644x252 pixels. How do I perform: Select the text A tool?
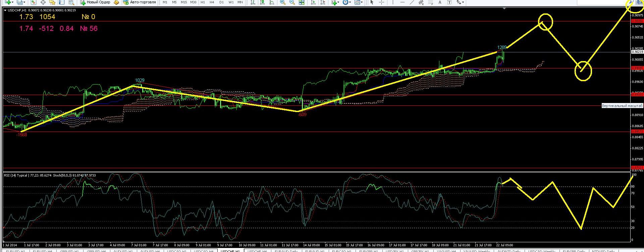(x=440, y=2)
